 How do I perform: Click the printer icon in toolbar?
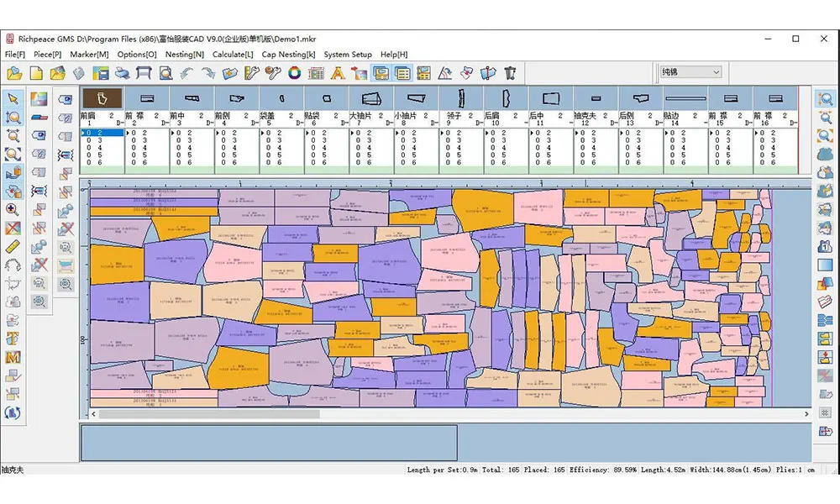(122, 74)
